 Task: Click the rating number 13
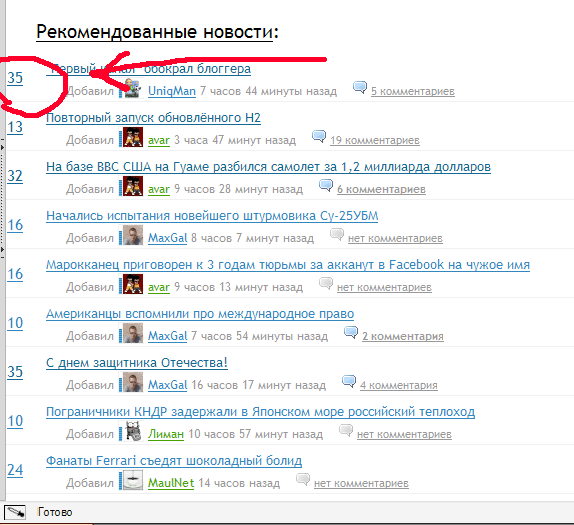click(x=15, y=127)
